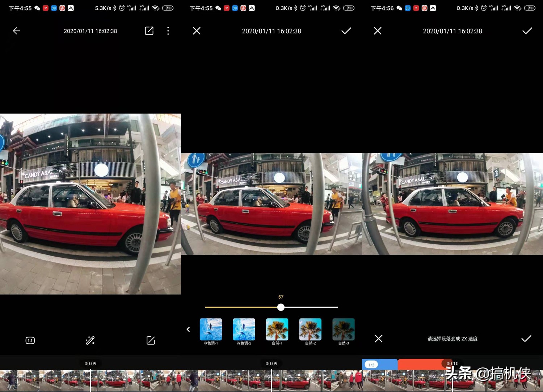Select the 1:1 aspect ratio crop tool
The image size is (543, 392).
tap(30, 340)
